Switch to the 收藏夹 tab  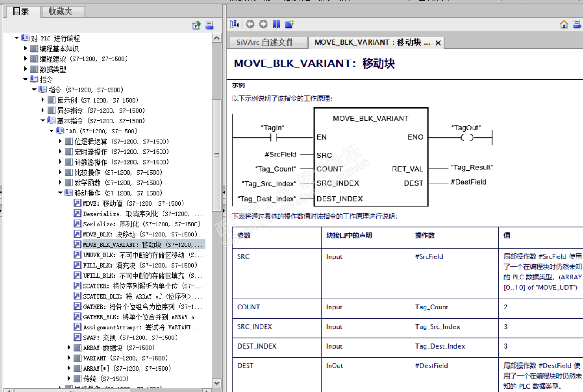point(60,12)
